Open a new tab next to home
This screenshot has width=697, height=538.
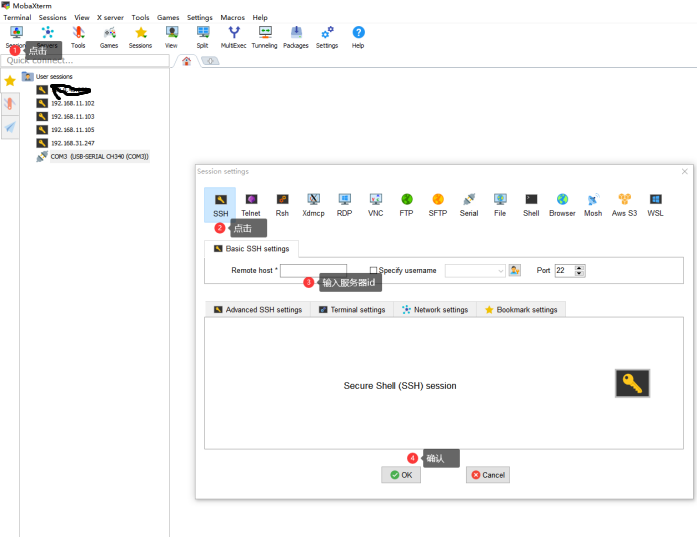point(210,61)
